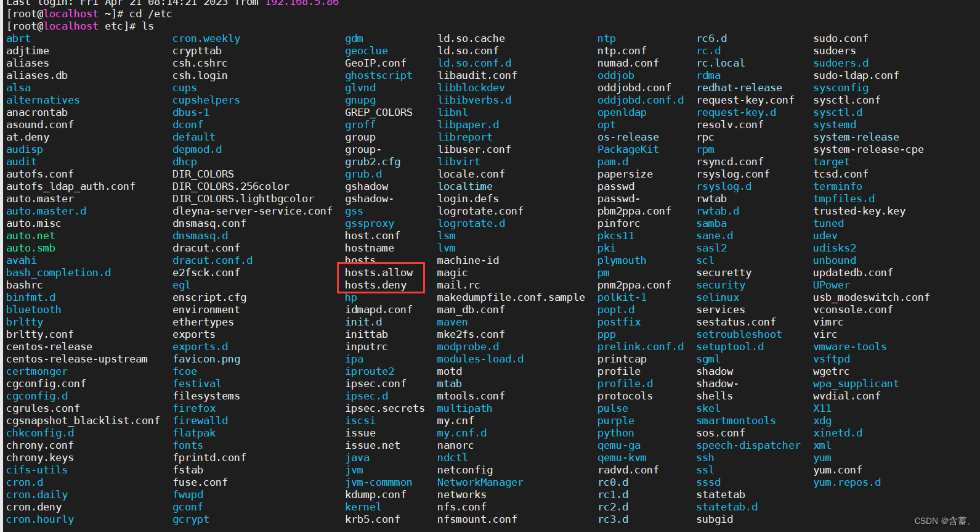Select ld.so.cache file

[471, 38]
